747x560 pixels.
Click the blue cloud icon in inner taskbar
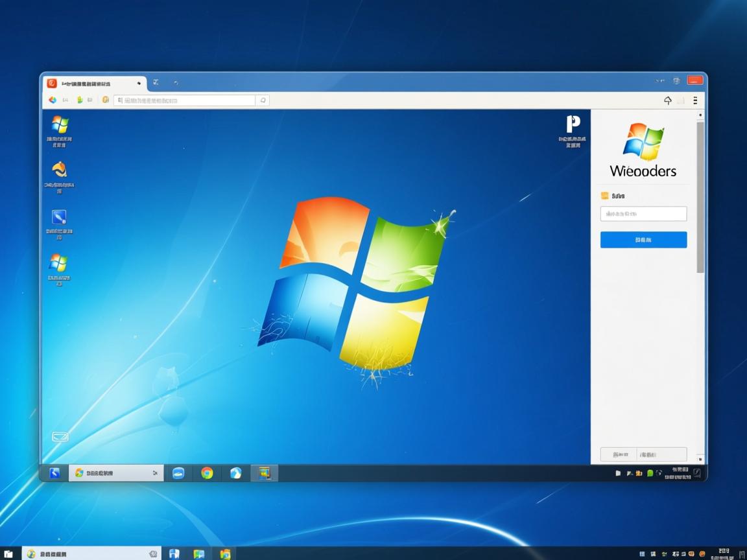(178, 473)
